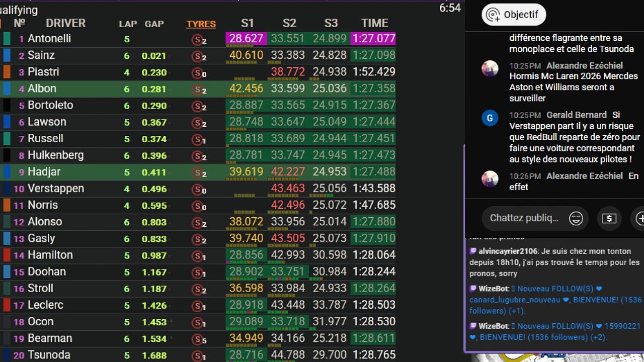This screenshot has height=362, width=644.
Task: Click the LAP column header
Action: click(x=128, y=24)
